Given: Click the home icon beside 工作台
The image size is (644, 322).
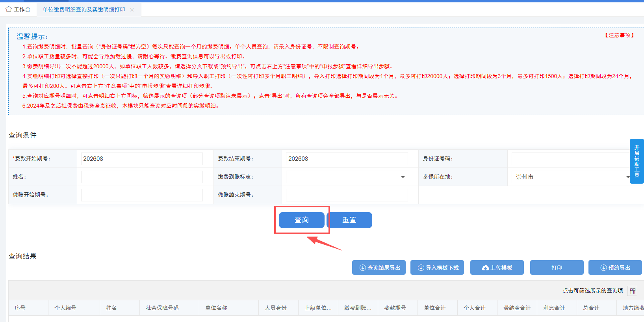Looking at the screenshot, I should click(9, 9).
